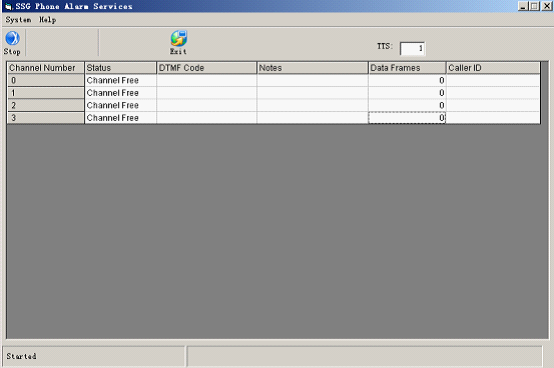Click the TTS input field
Viewport: 554px width, 368px height.
click(x=412, y=48)
